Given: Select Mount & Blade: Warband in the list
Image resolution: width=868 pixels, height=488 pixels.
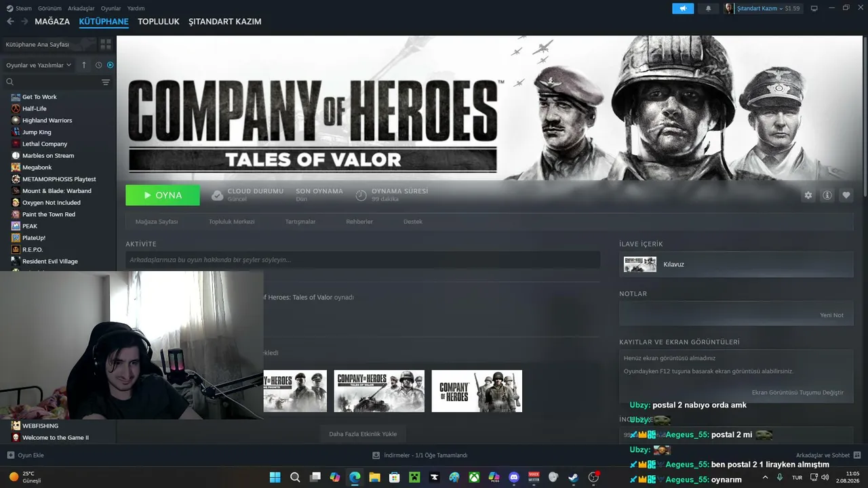Looking at the screenshot, I should pyautogui.click(x=56, y=190).
